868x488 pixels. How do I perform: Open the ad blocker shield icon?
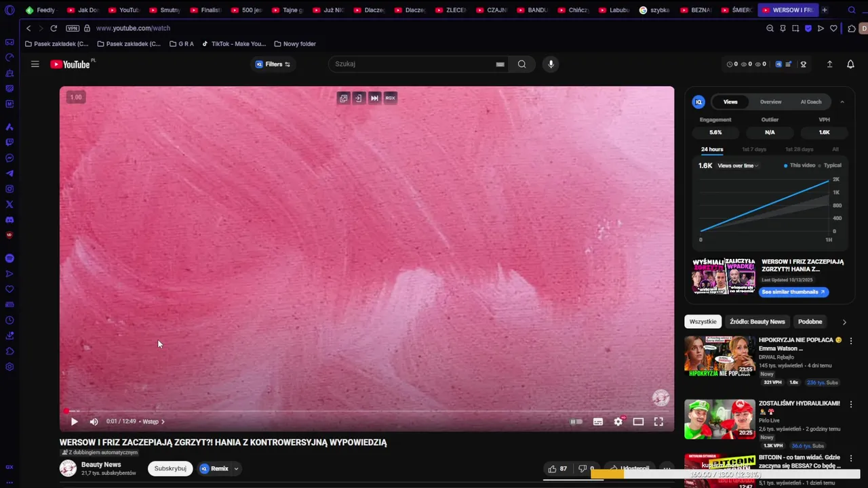coord(808,28)
